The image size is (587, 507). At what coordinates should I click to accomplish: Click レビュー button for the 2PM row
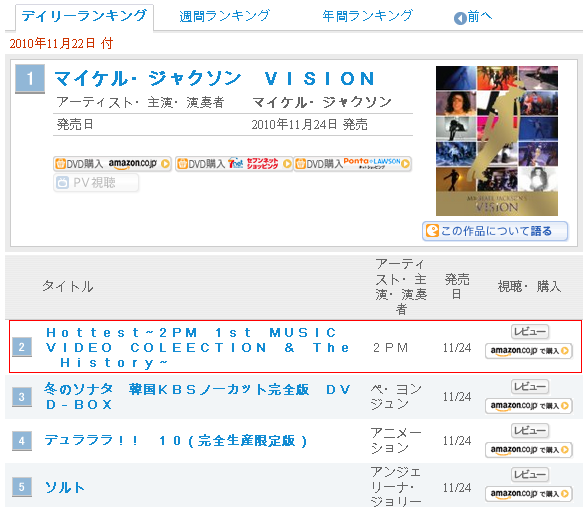(530, 331)
